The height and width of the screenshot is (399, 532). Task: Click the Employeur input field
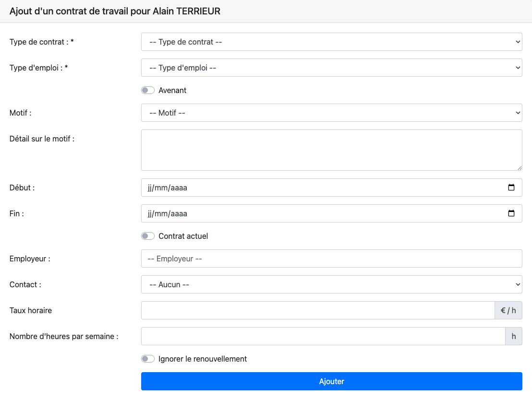point(331,258)
